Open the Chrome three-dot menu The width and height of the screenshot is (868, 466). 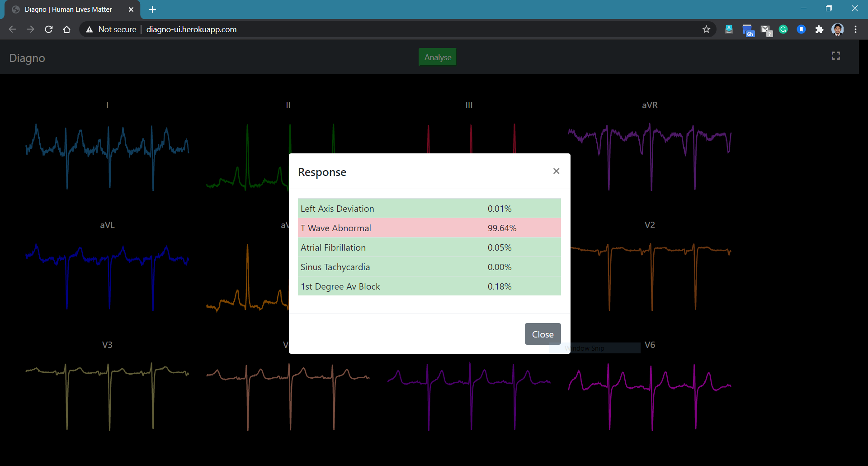pos(855,29)
